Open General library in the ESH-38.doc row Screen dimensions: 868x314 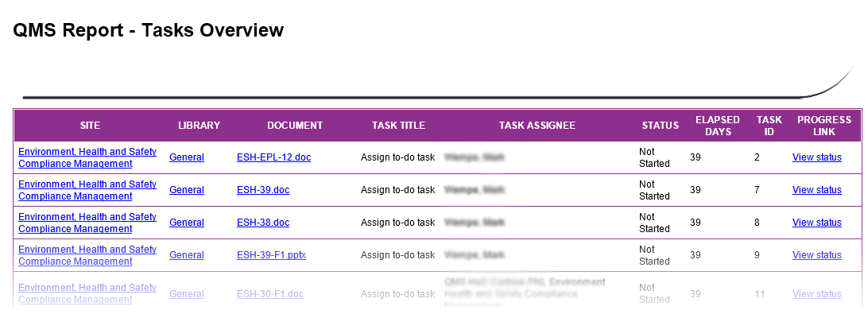187,223
